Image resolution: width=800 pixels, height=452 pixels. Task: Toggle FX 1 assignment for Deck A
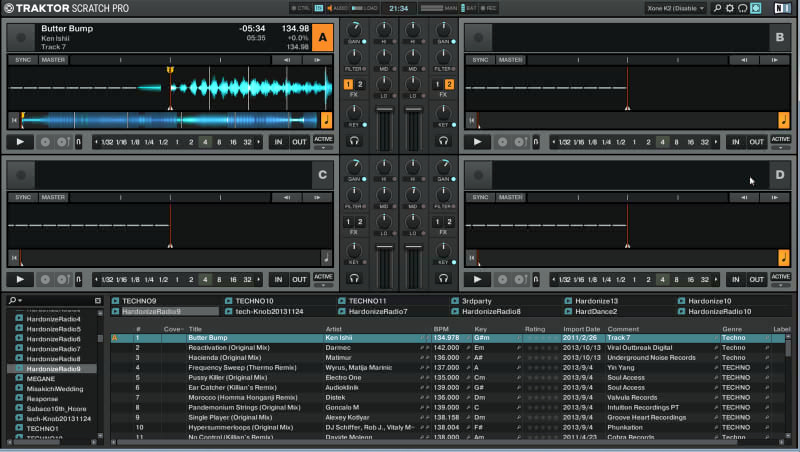348,84
